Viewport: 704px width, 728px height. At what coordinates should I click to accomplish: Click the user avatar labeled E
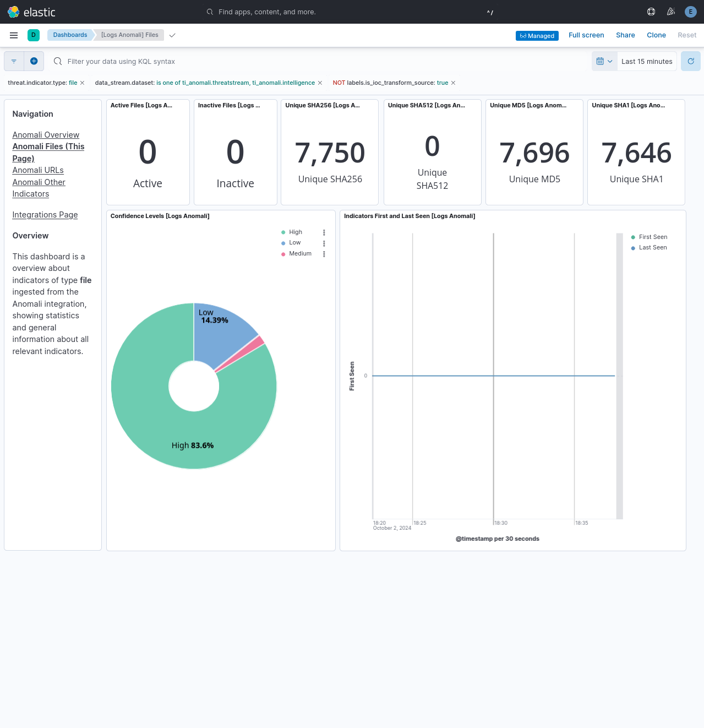tap(690, 12)
